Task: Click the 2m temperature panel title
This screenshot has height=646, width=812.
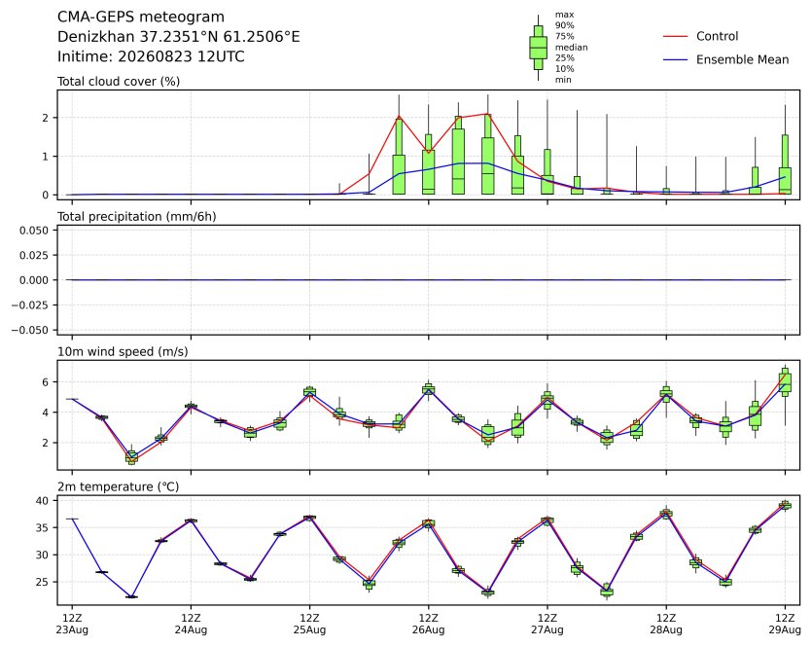Action: [x=118, y=487]
